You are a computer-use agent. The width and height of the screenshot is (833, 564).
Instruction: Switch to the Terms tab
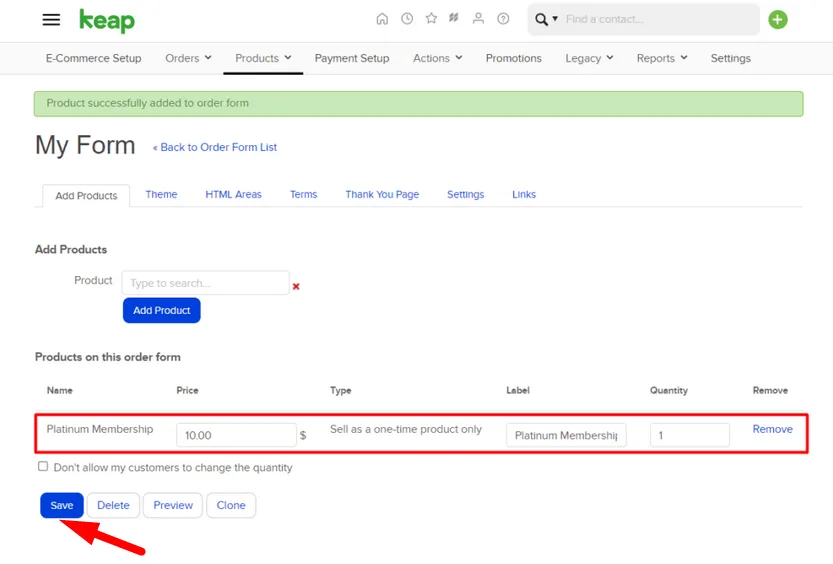tap(303, 194)
